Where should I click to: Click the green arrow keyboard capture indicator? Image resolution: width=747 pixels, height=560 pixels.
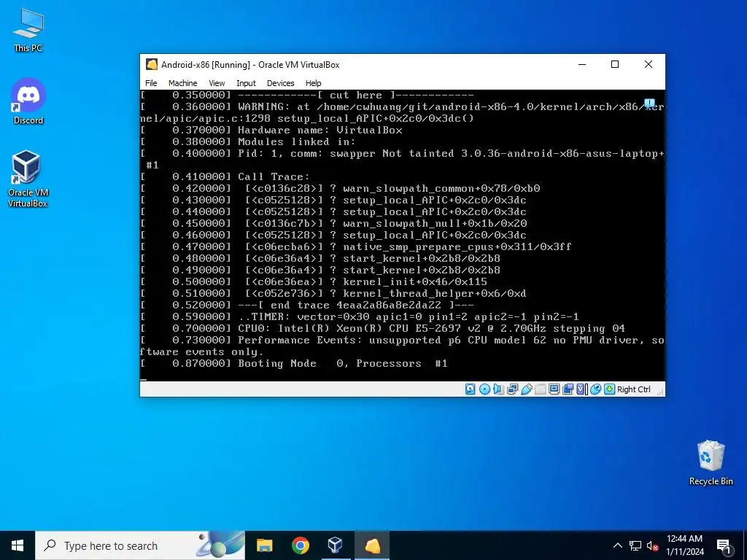[x=609, y=389]
